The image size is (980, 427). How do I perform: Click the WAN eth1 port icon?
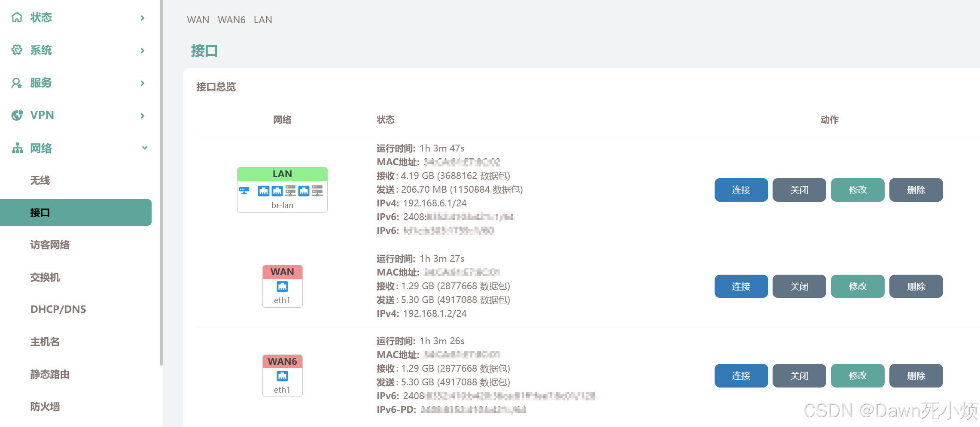(282, 286)
